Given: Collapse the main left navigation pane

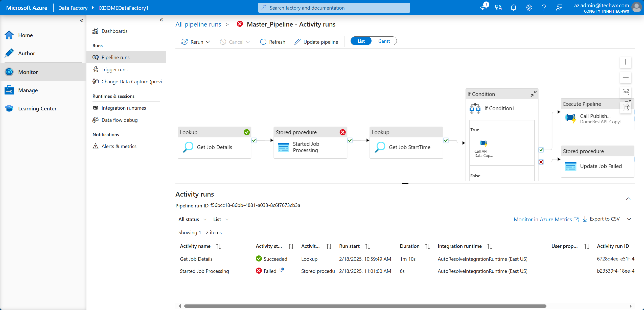Looking at the screenshot, I should [81, 20].
